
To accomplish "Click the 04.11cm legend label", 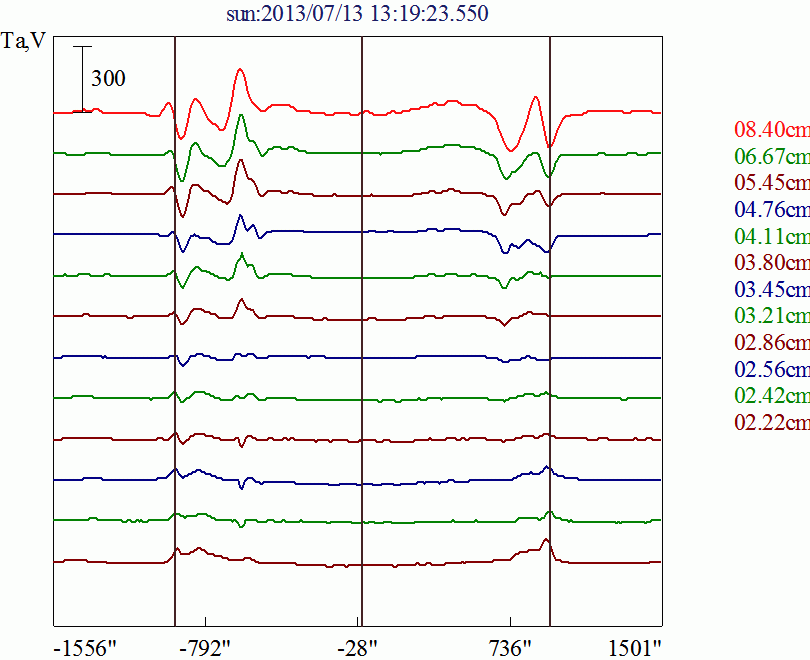I will (x=772, y=236).
